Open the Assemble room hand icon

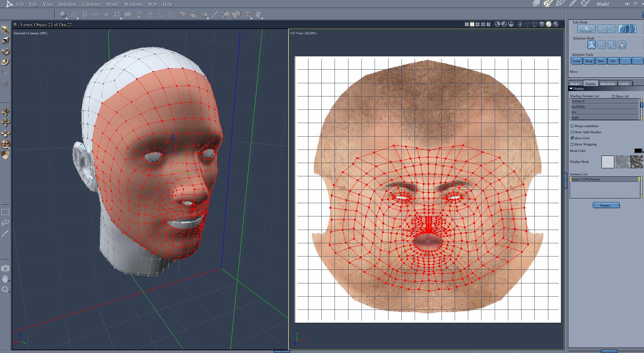pos(536,4)
